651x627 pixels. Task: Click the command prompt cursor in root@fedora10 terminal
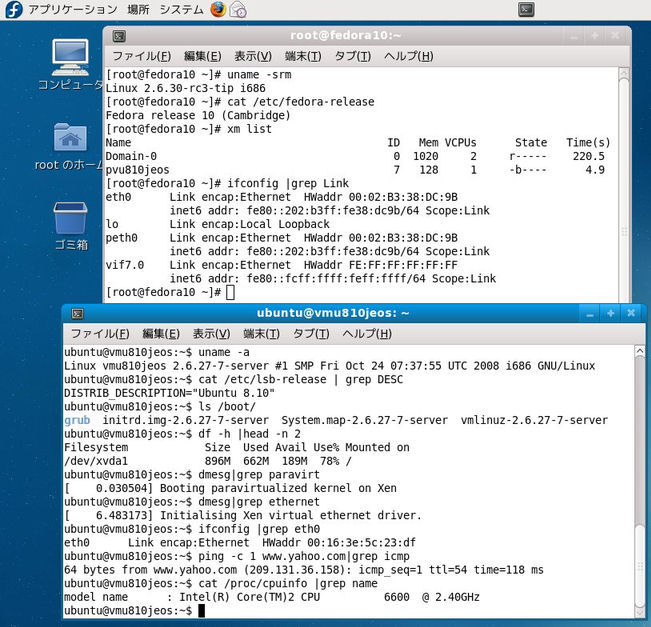230,292
